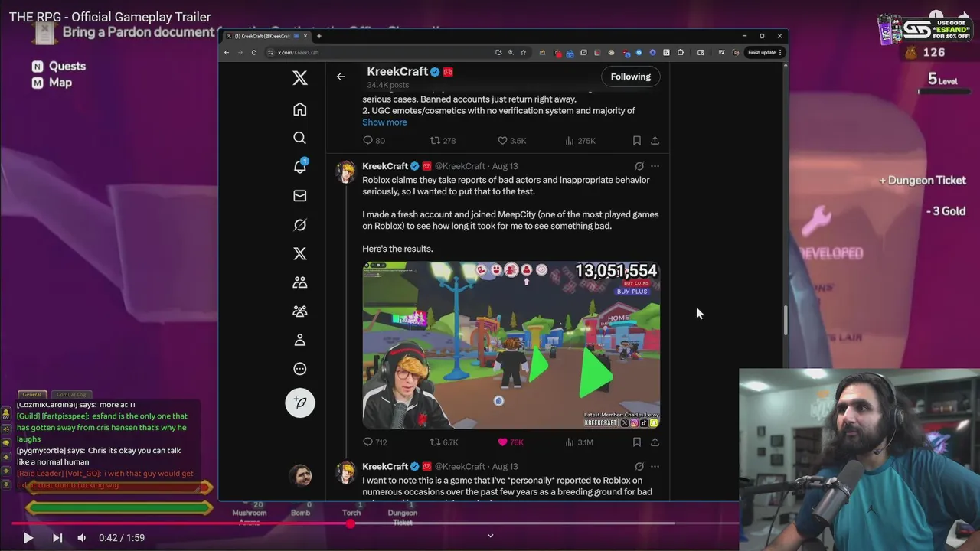Play the MeepCity video thumbnail
980x551 pixels.
511,345
